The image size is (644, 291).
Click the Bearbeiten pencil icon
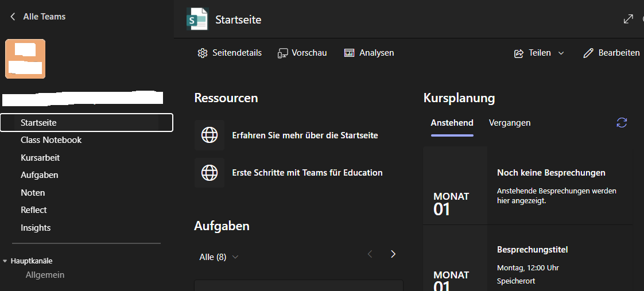588,53
